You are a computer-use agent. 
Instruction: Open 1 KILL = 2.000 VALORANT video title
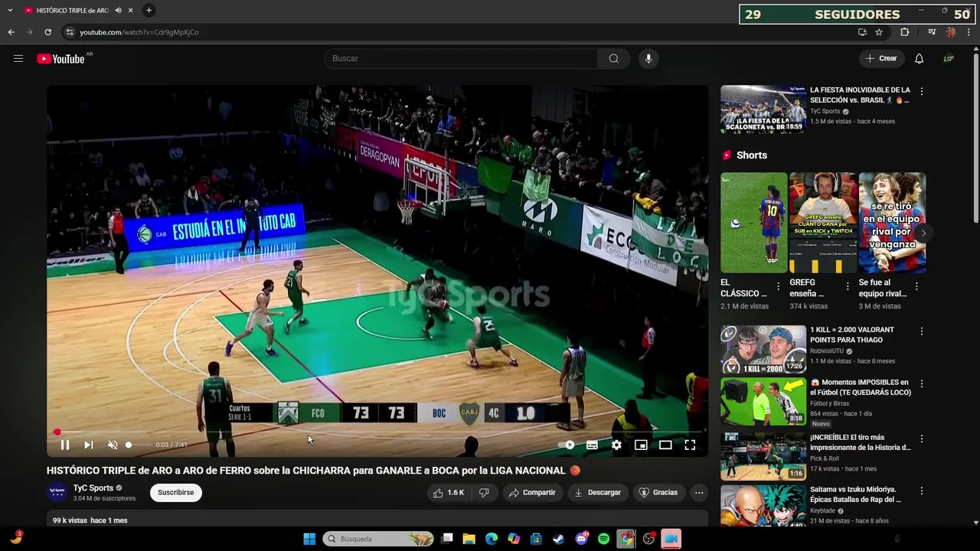[x=852, y=334]
